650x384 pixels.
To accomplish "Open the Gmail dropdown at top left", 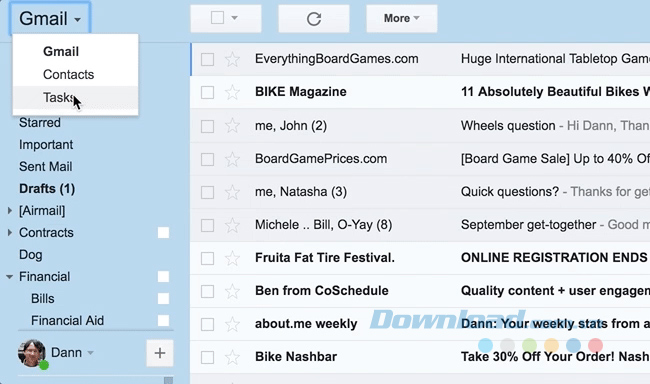I will pos(50,19).
